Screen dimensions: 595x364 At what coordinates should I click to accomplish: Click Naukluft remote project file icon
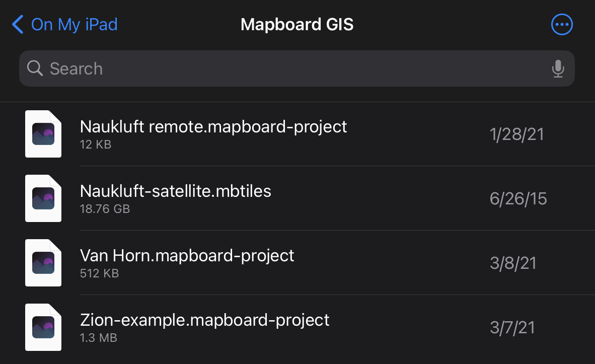(x=43, y=134)
